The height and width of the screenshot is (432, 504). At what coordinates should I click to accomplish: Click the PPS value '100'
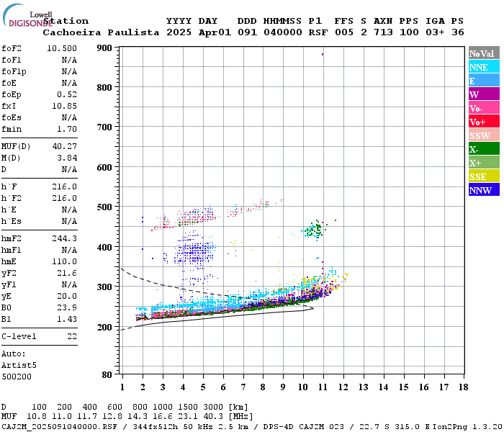tap(409, 32)
